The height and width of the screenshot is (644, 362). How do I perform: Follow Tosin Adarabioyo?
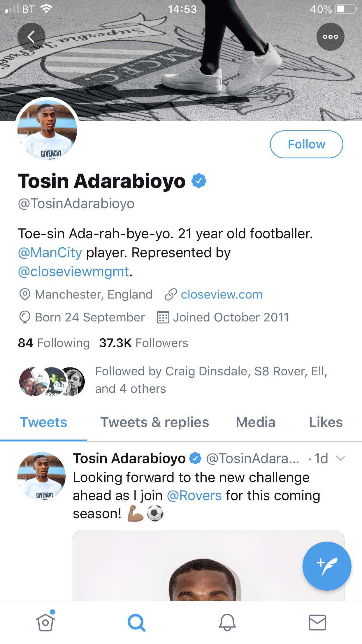point(306,144)
